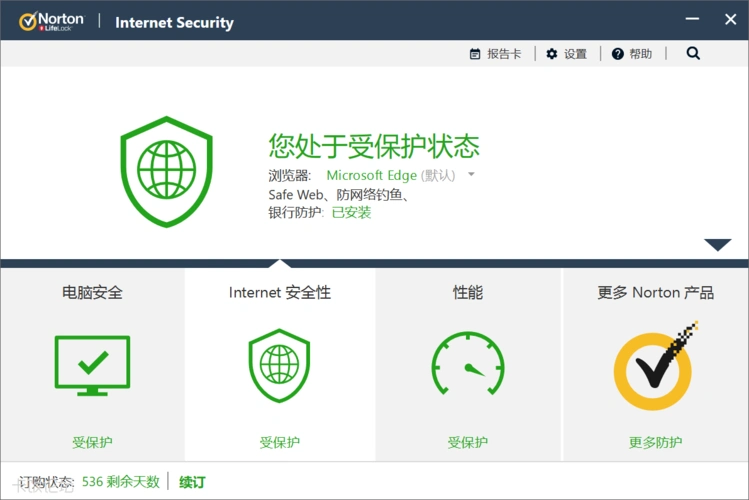Screen dimensions: 749x500
Task: Minimize the Norton window
Action: click(692, 19)
